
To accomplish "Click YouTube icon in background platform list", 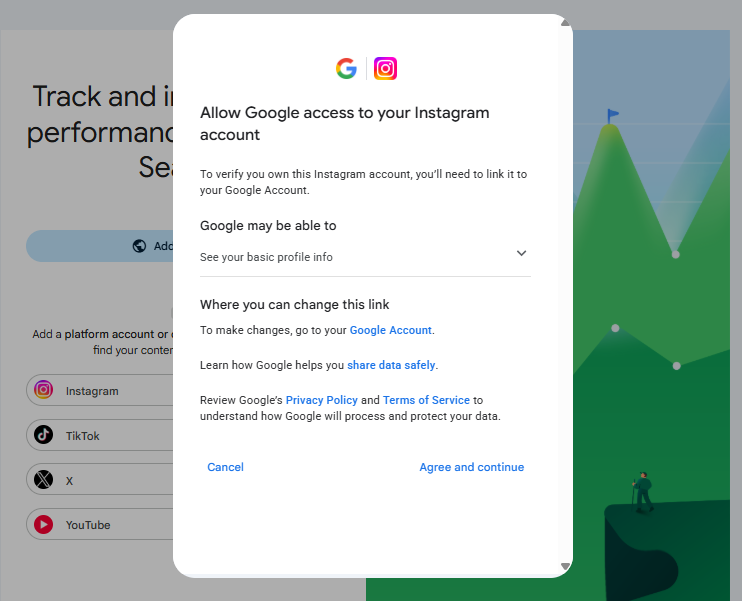I will click(44, 524).
